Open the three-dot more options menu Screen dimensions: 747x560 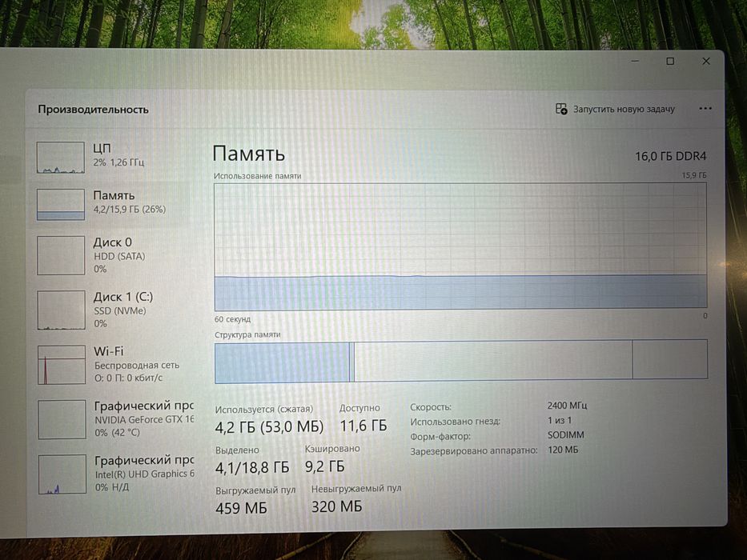click(705, 109)
